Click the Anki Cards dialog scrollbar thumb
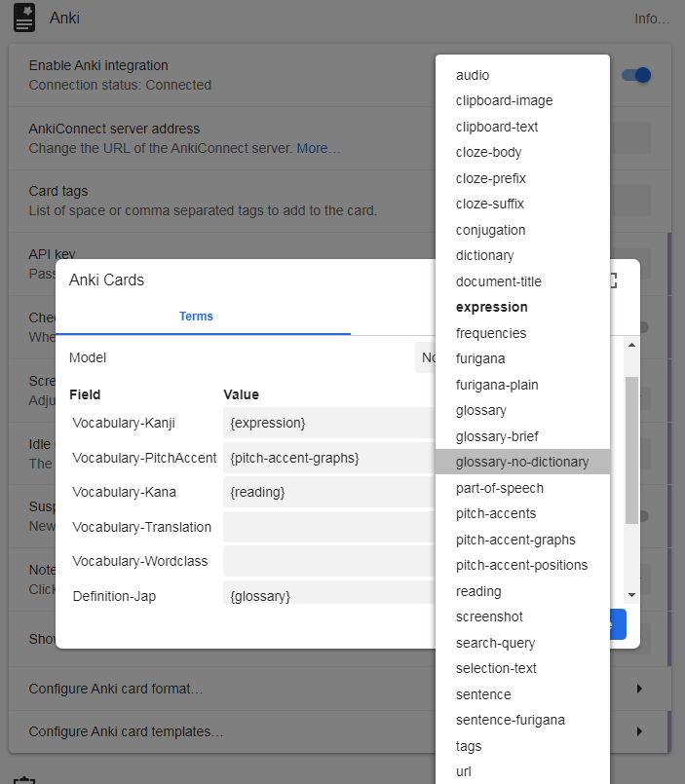Image resolution: width=685 pixels, height=784 pixels. [x=632, y=450]
